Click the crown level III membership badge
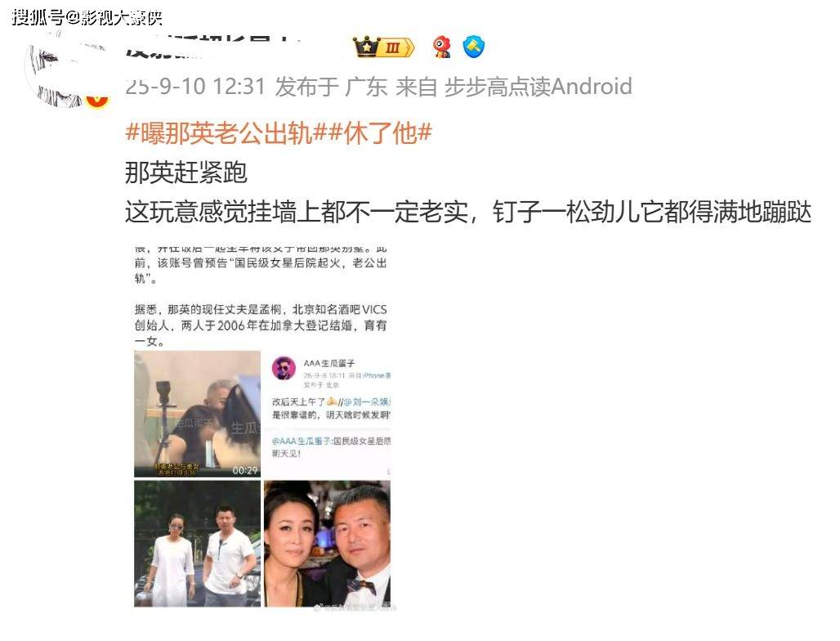 [383, 47]
